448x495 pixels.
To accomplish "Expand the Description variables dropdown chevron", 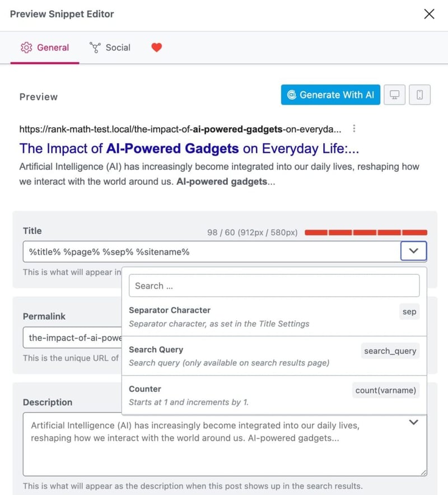I will point(414,422).
